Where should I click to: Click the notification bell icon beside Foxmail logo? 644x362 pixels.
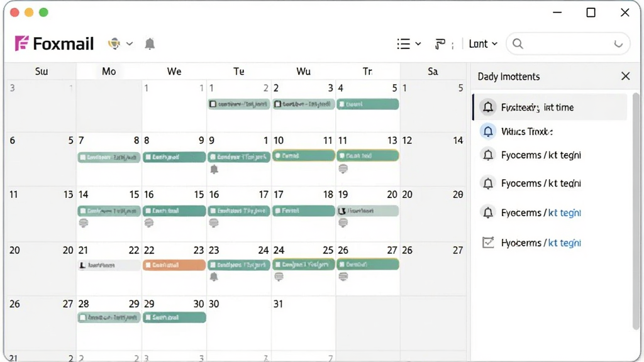150,43
